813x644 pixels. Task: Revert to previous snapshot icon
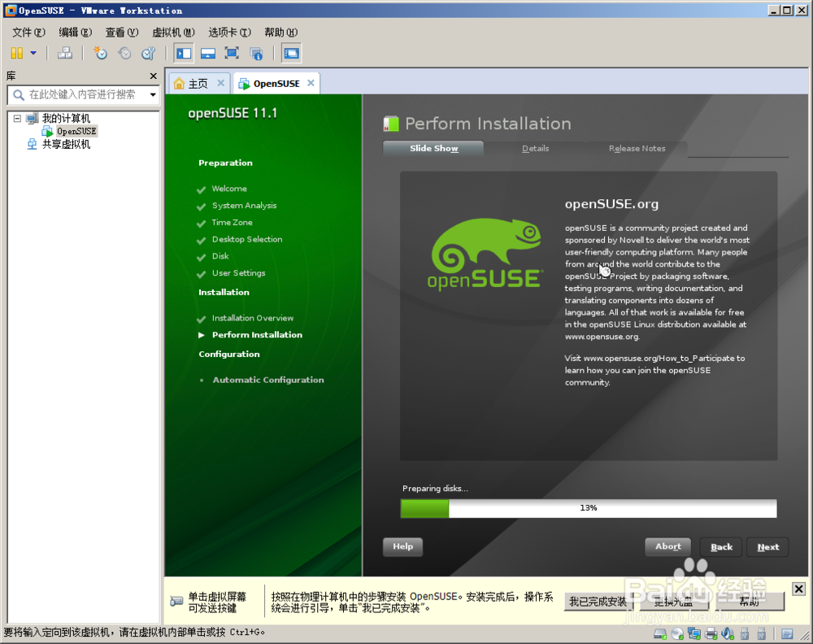124,53
